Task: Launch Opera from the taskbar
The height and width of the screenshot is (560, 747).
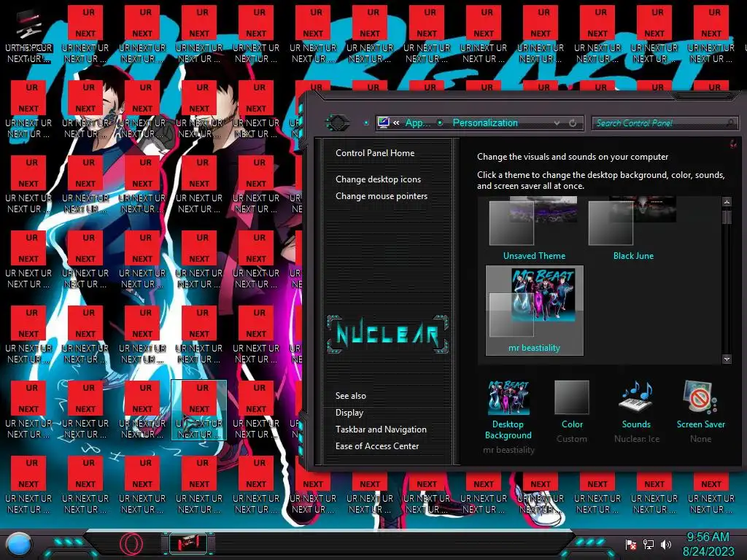Action: [131, 544]
